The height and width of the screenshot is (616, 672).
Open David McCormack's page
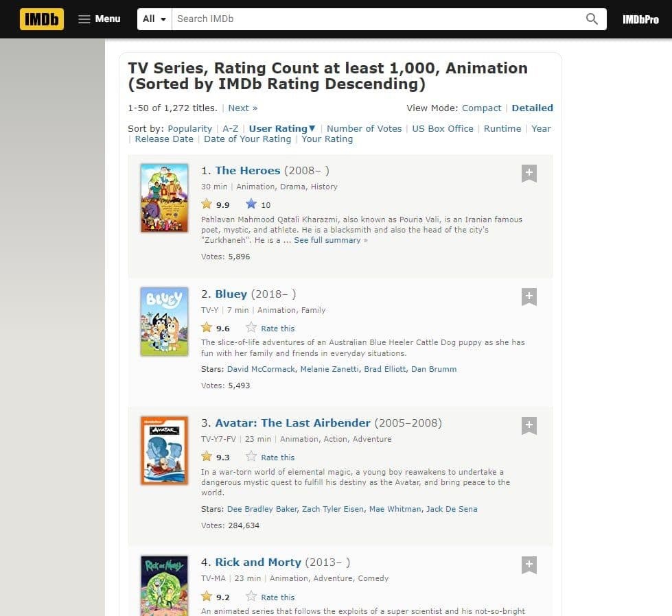coord(261,369)
